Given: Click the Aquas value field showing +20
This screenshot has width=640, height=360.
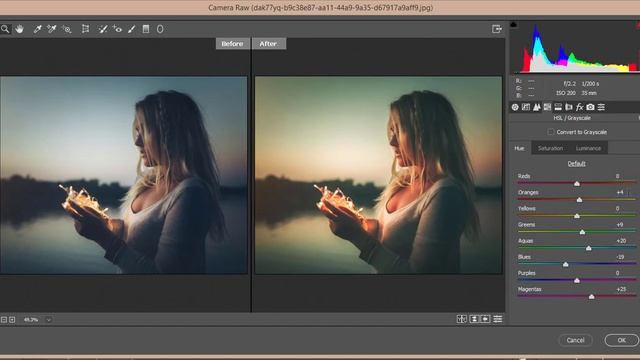Looking at the screenshot, I should (621, 241).
